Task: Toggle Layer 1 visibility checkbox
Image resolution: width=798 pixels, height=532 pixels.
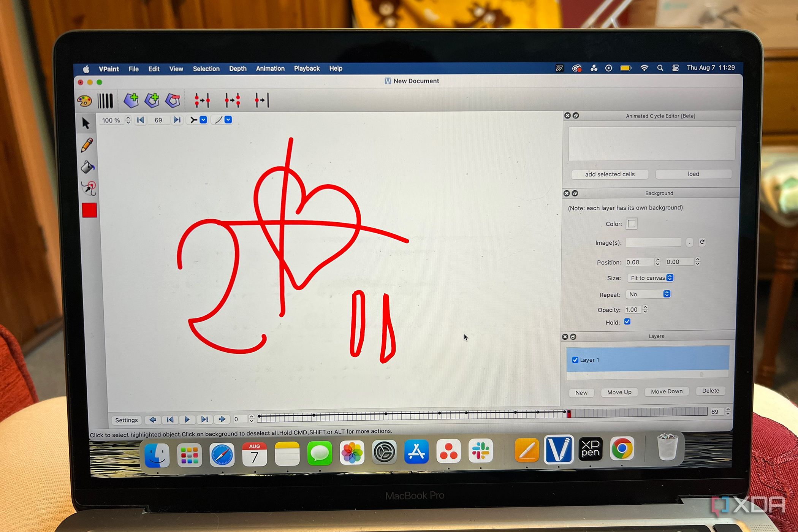Action: click(x=575, y=360)
